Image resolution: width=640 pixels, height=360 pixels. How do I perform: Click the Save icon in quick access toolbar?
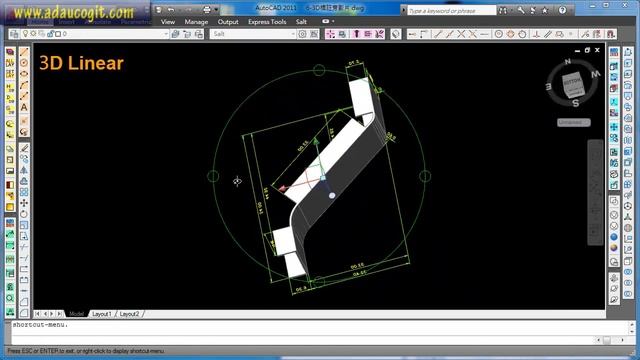(159, 9)
